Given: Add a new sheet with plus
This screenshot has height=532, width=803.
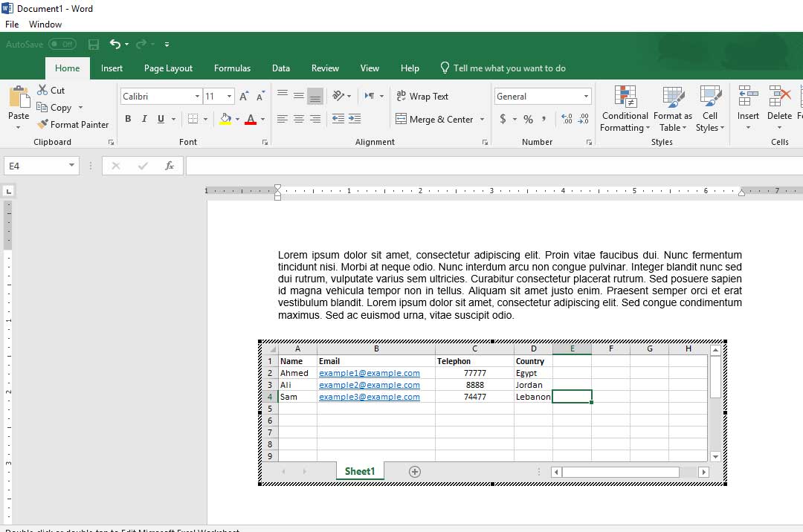Looking at the screenshot, I should (x=415, y=472).
